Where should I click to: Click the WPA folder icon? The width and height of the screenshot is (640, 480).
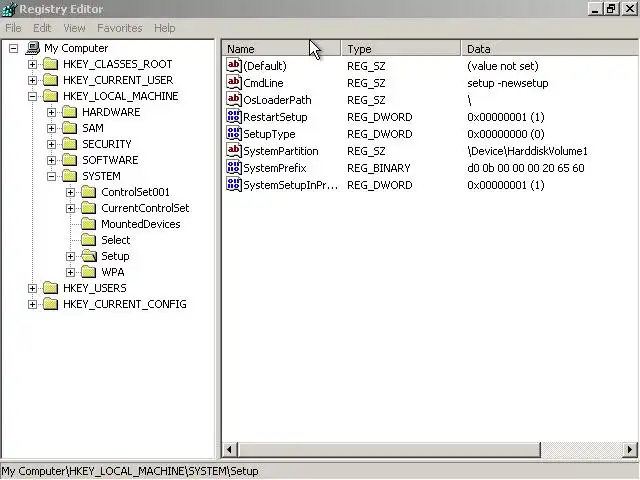(x=89, y=272)
